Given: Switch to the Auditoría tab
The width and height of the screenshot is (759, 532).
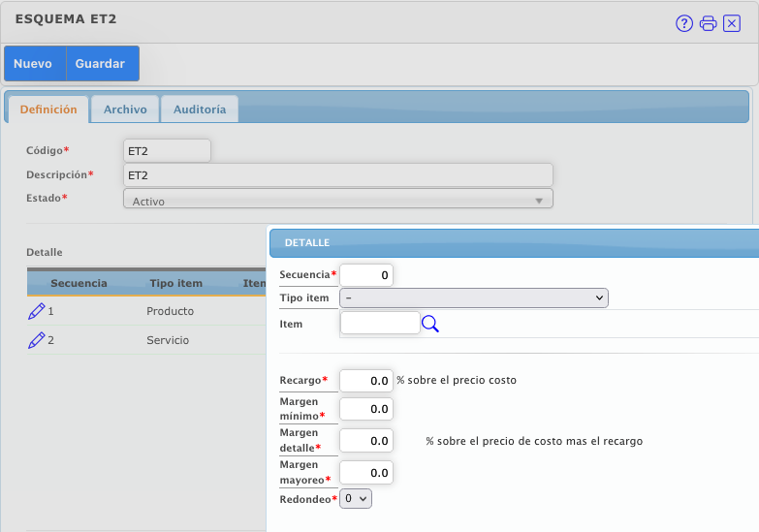Looking at the screenshot, I should [x=200, y=110].
